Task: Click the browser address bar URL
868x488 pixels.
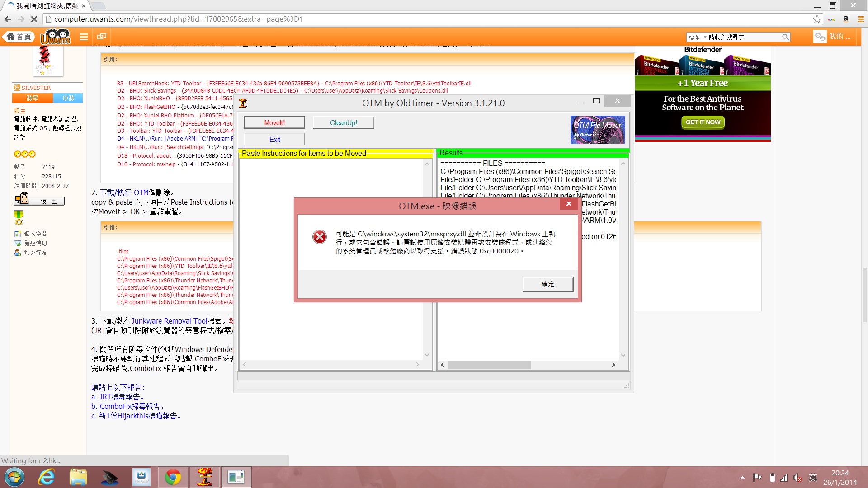Action: [179, 19]
